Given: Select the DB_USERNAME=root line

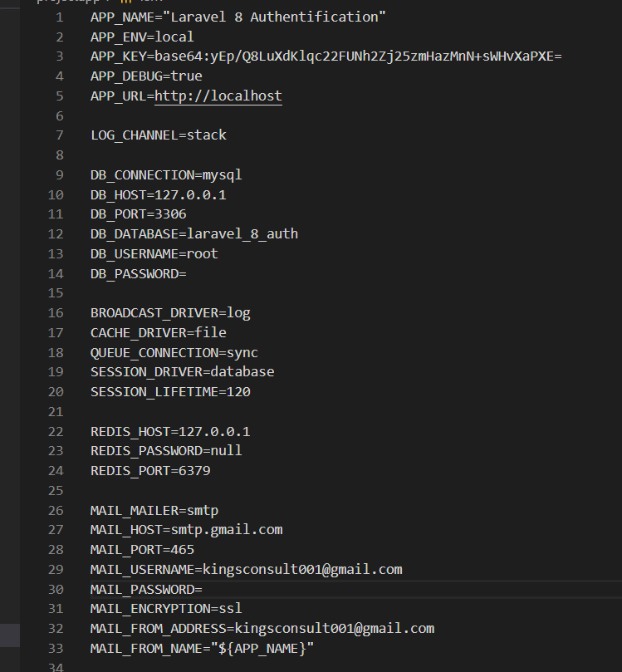Looking at the screenshot, I should point(154,253).
